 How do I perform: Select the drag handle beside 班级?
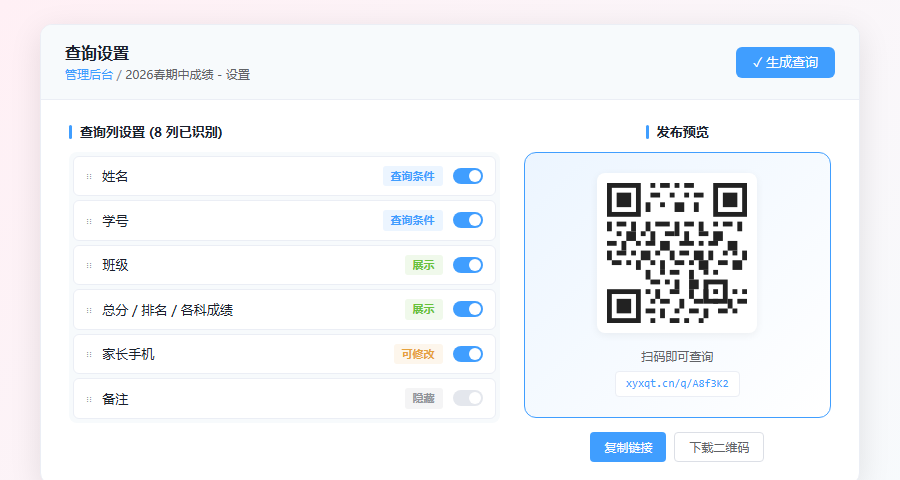[89, 265]
